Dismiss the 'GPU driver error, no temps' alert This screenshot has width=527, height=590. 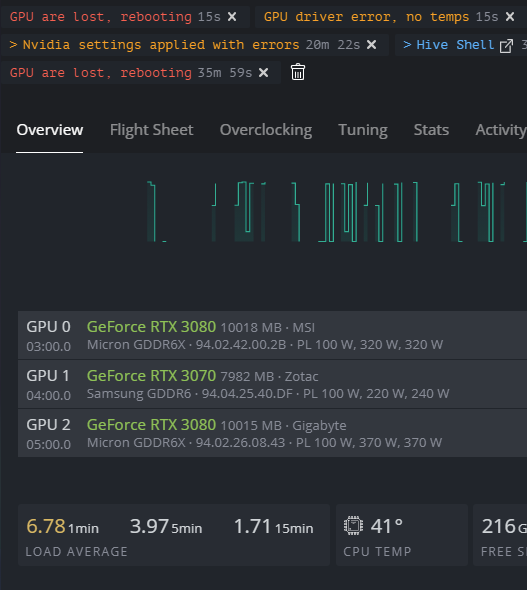[510, 17]
